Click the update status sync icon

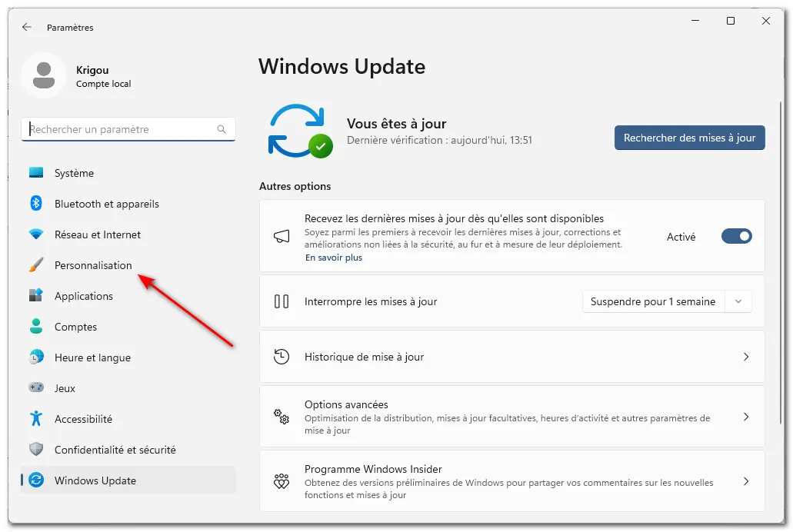pyautogui.click(x=301, y=131)
